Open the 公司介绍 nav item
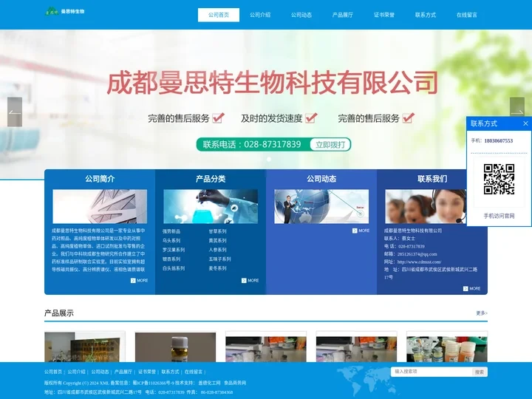Viewport: 532px width, 399px height. click(260, 15)
